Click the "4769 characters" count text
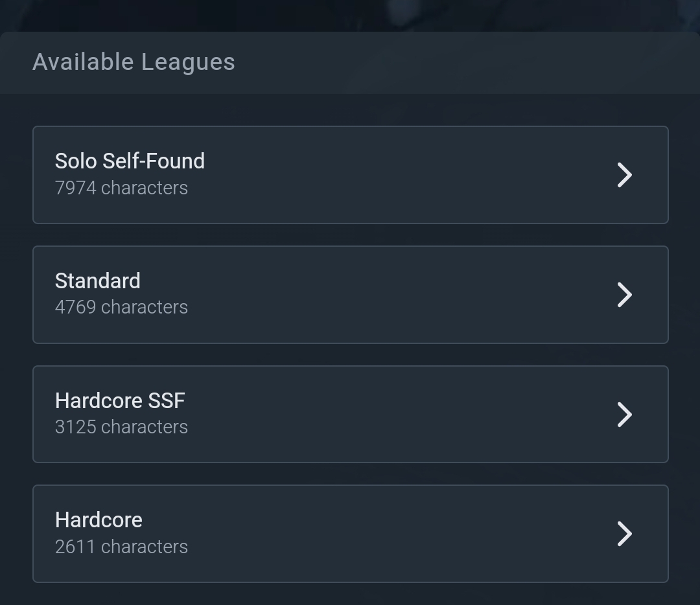700x605 pixels. pyautogui.click(x=121, y=307)
